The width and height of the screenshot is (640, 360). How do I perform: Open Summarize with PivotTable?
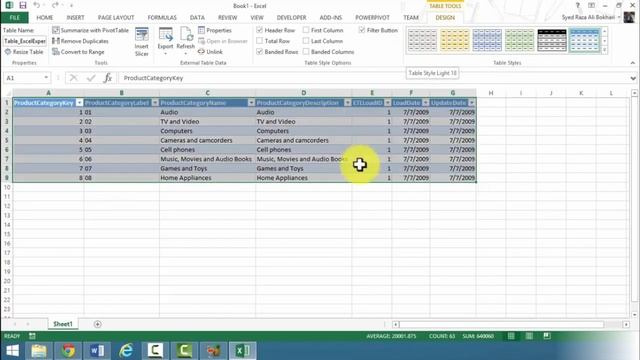pos(90,30)
